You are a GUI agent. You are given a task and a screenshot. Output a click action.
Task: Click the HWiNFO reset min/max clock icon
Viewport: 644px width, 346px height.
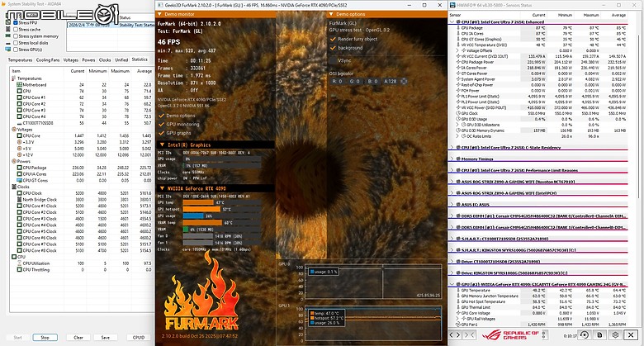[584, 335]
